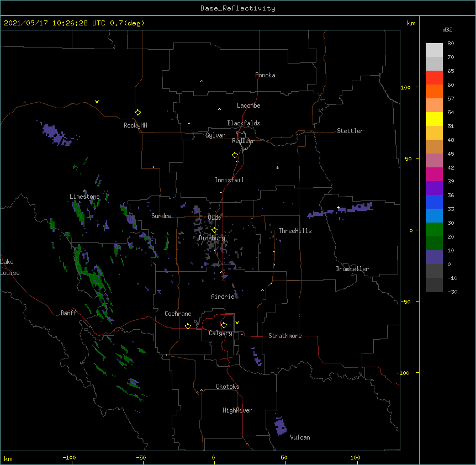
Task: Click the Base_Reflectivity title text
Action: click(x=238, y=8)
